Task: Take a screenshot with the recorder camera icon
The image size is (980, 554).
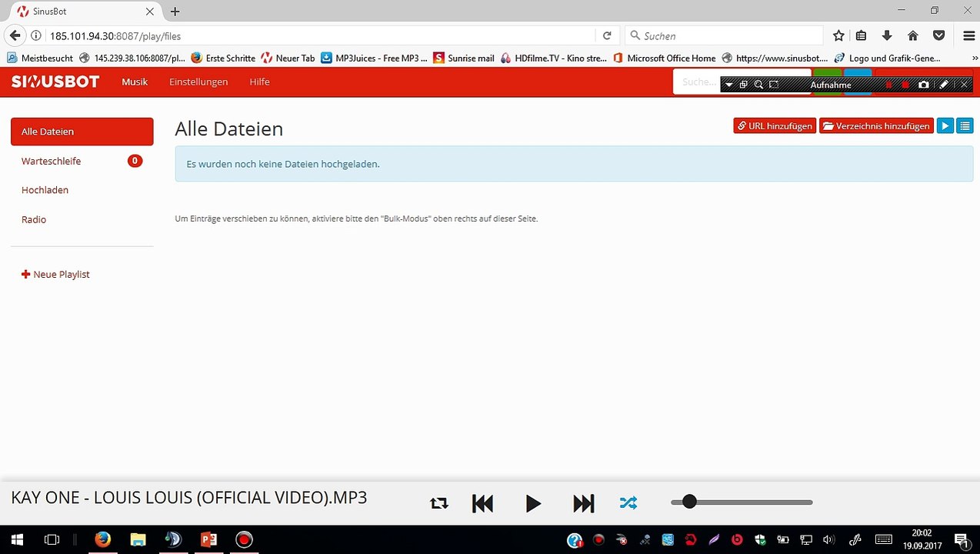Action: 924,85
